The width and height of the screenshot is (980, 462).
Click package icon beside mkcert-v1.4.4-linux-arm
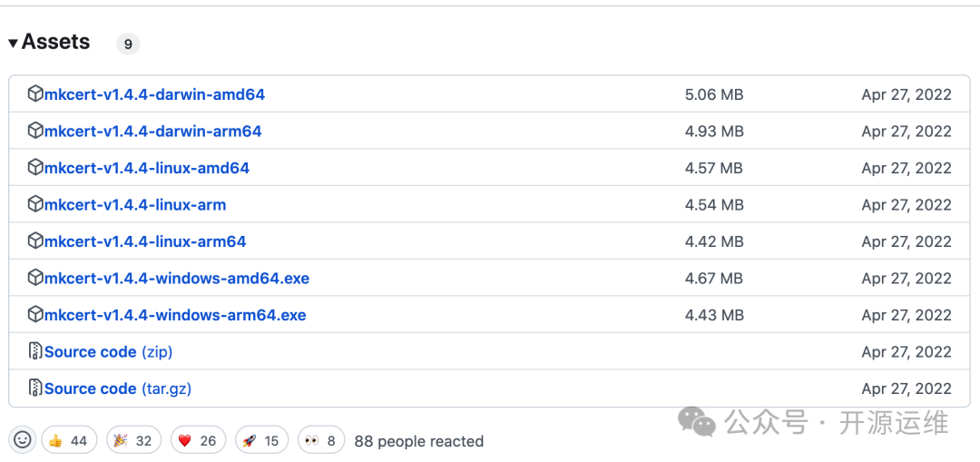[35, 204]
